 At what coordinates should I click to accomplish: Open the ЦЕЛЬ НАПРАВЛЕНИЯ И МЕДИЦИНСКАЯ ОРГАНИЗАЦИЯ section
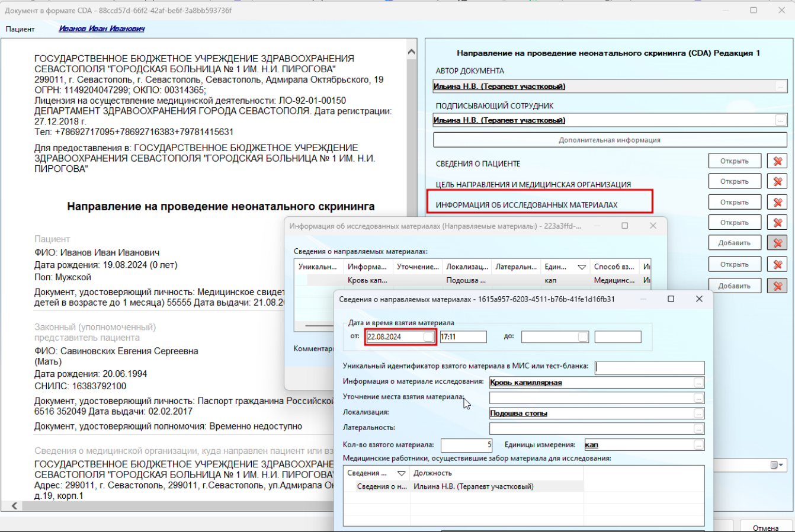pyautogui.click(x=735, y=181)
